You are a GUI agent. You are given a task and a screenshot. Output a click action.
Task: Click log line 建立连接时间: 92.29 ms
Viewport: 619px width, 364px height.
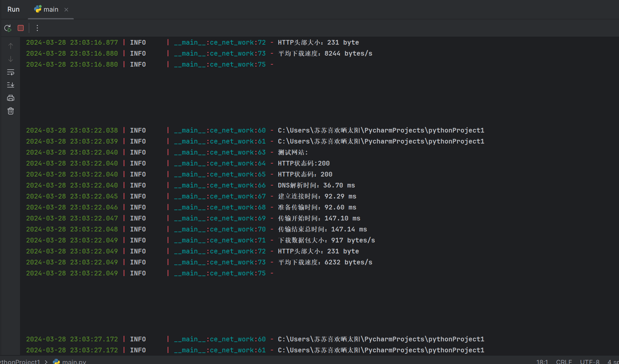click(x=191, y=196)
